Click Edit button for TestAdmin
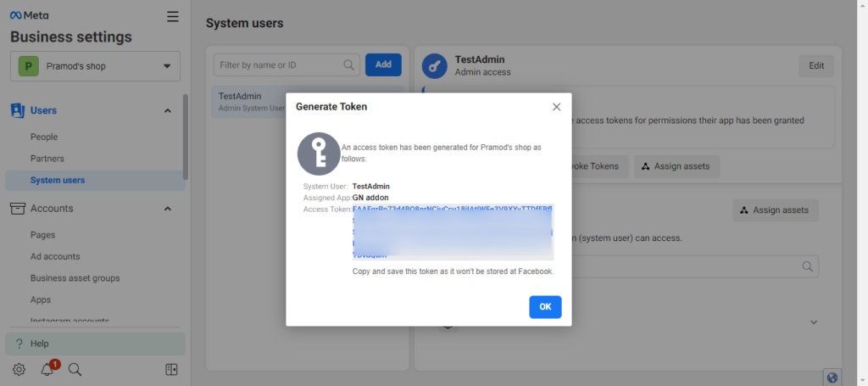 [x=815, y=66]
